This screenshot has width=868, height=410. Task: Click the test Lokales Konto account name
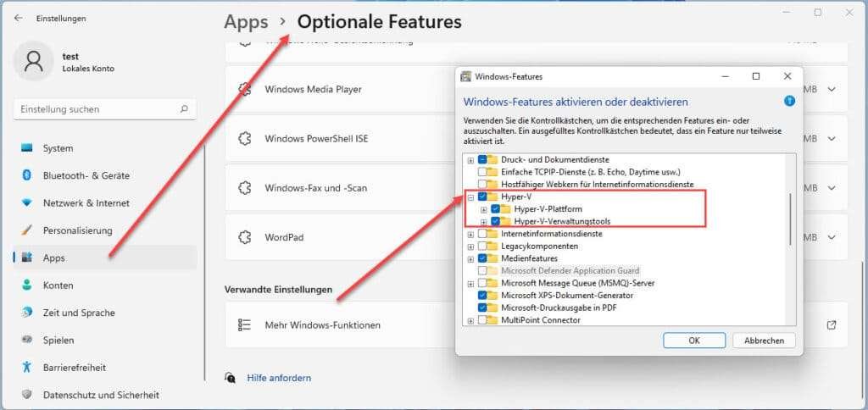click(88, 62)
